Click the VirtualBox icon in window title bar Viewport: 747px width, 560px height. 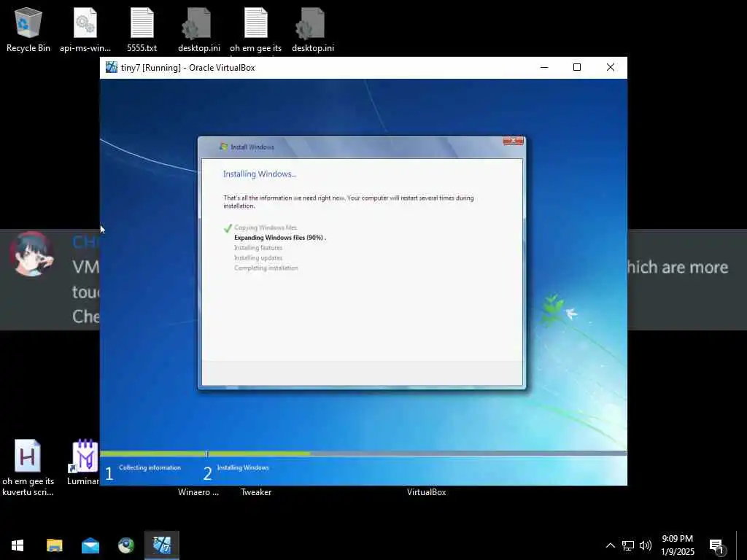(112, 67)
